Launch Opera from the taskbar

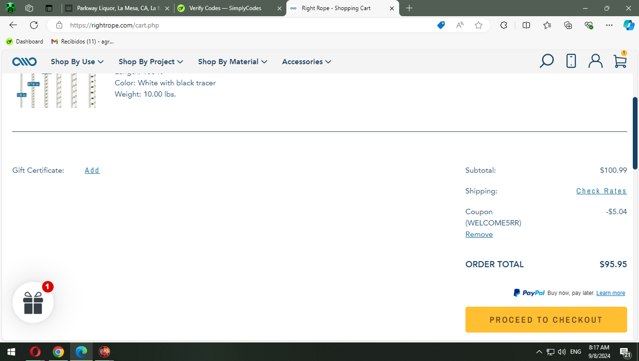pos(35,352)
